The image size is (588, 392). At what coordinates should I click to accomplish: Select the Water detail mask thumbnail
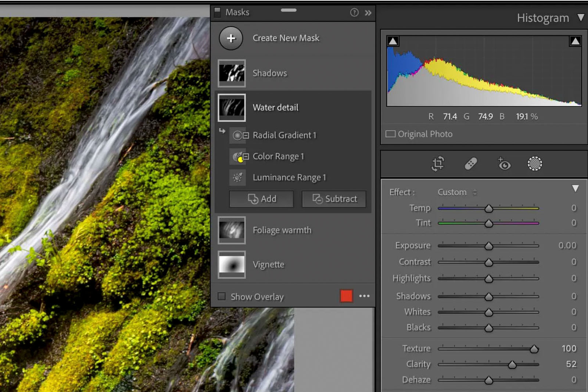coord(232,108)
